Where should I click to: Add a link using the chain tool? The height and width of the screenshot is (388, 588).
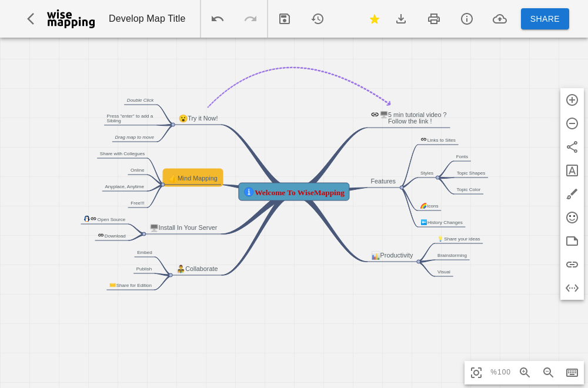pyautogui.click(x=572, y=265)
